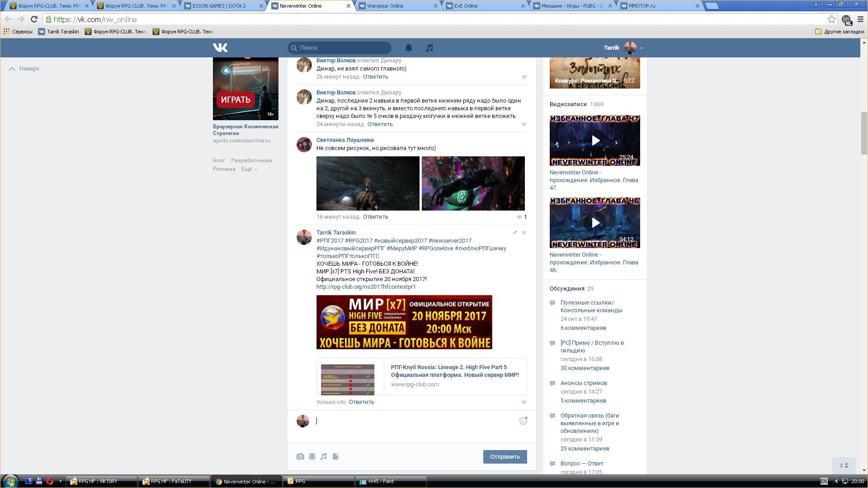Like the 26 minutes ago comment
868x488 pixels.
(x=524, y=77)
